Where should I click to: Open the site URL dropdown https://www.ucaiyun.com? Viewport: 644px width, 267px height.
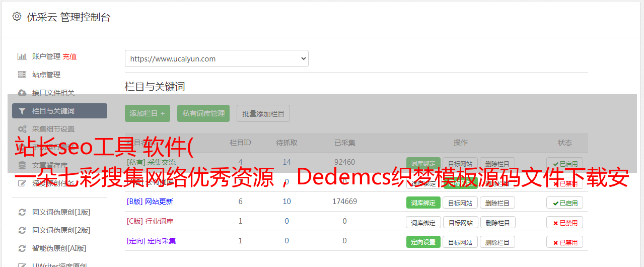click(x=217, y=58)
